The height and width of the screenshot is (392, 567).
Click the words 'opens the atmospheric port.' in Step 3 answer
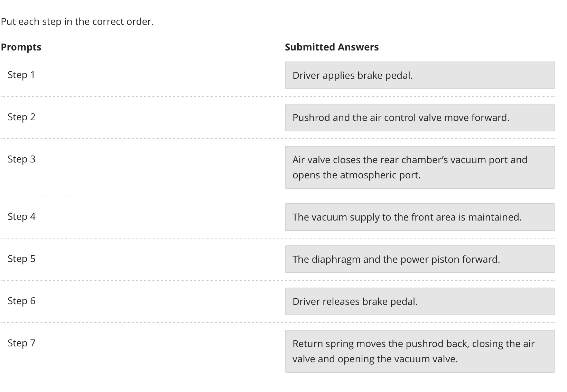point(356,175)
